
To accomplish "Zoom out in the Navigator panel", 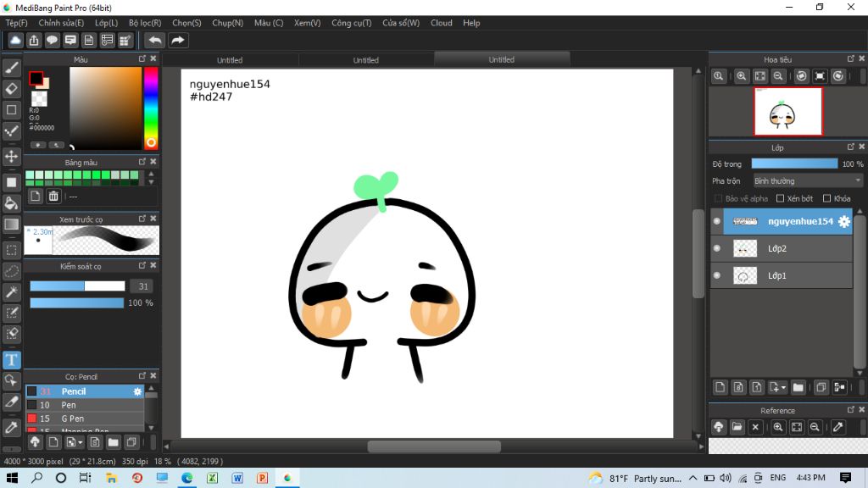I will tap(778, 76).
